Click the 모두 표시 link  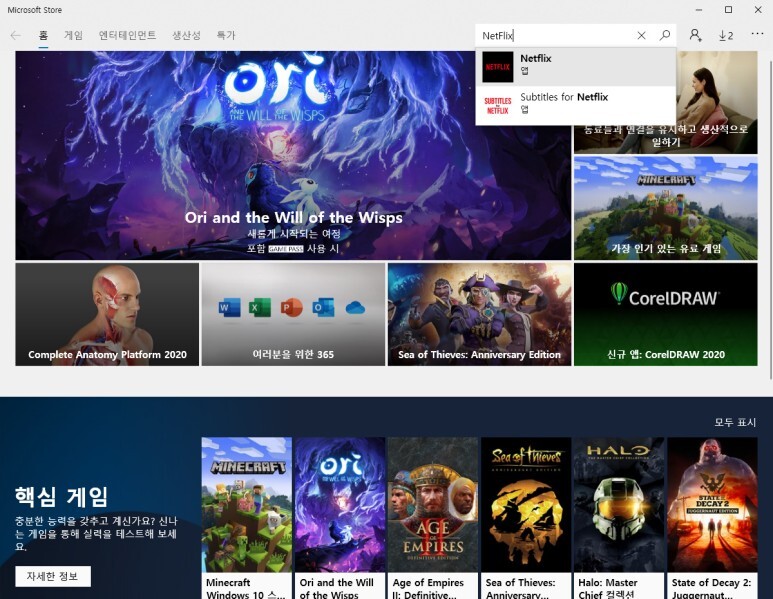point(735,423)
